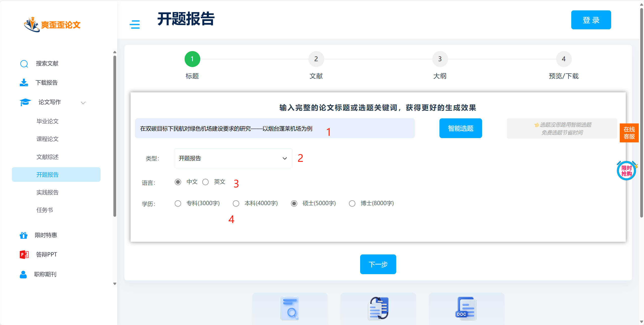Screen dimensions: 644x325
Task: Click the hamburger menu icon
Action: pyautogui.click(x=135, y=25)
